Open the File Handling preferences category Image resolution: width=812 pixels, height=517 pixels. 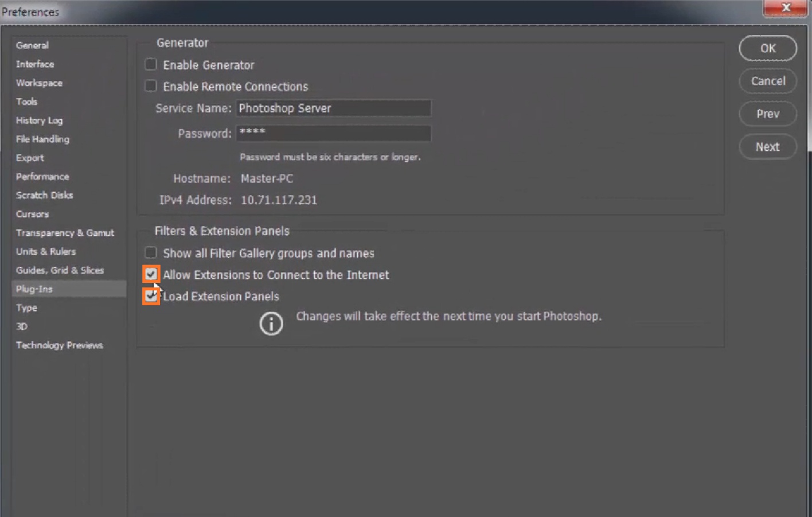pos(42,139)
